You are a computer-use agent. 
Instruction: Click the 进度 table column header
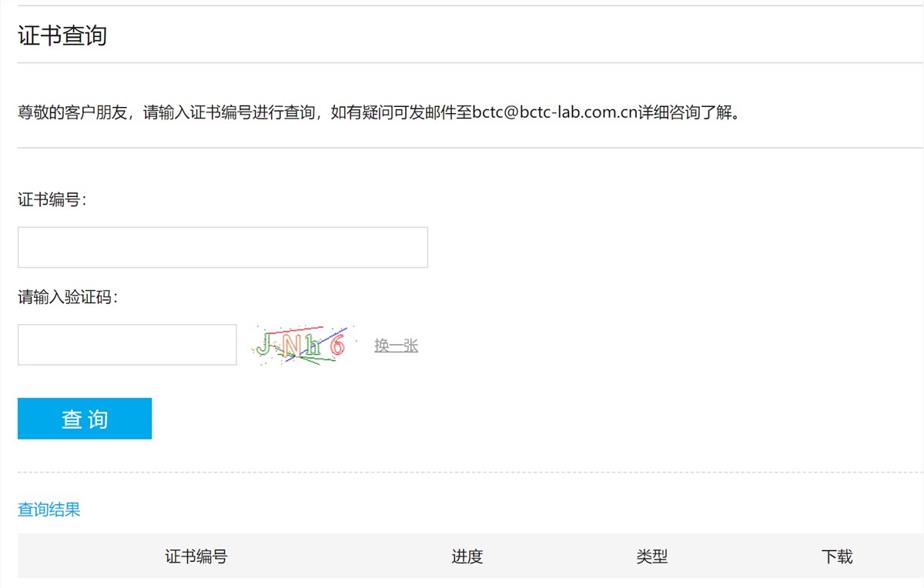click(x=467, y=556)
